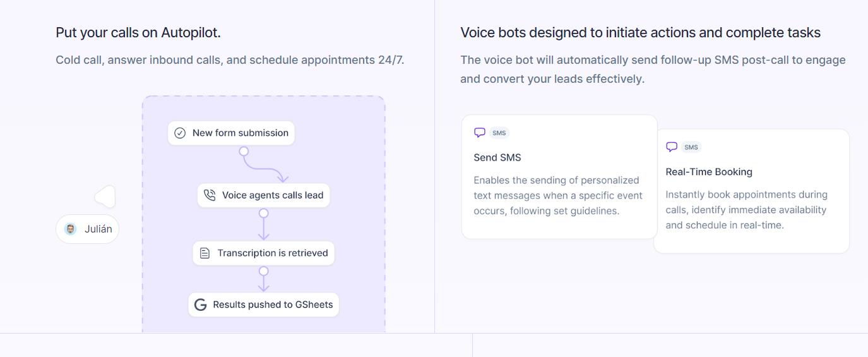Viewport: 868px width, 357px height.
Task: Click Julián's avatar picture
Action: [x=71, y=229]
